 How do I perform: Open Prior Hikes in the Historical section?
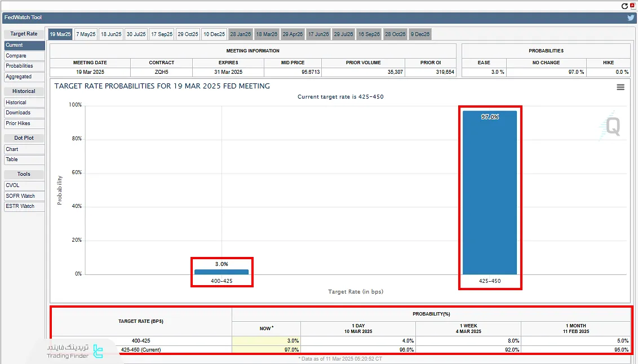coord(24,123)
